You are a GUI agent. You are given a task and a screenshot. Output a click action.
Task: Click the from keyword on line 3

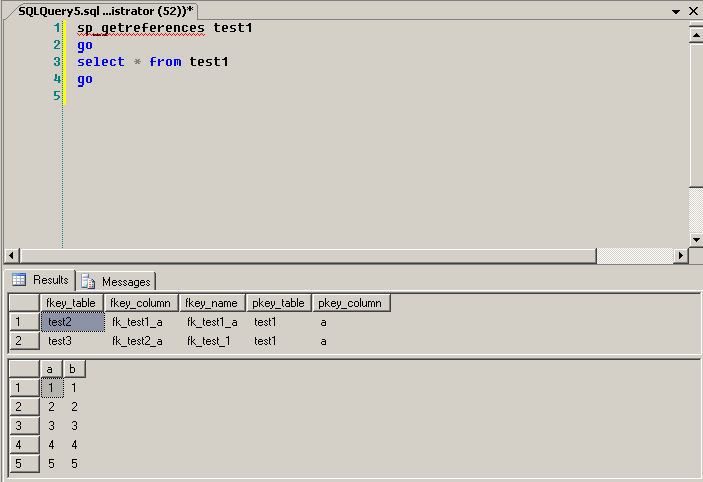coord(165,61)
